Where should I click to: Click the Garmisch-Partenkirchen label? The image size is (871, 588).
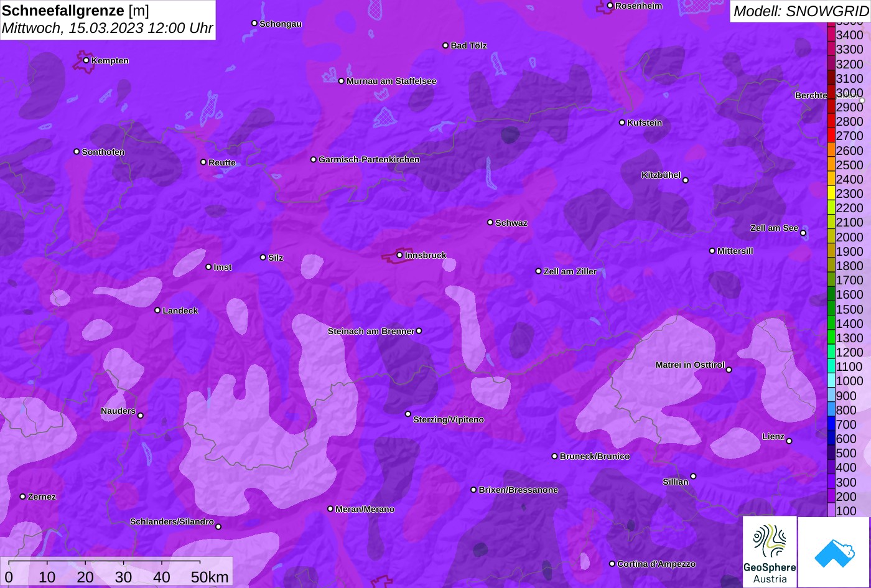[369, 159]
